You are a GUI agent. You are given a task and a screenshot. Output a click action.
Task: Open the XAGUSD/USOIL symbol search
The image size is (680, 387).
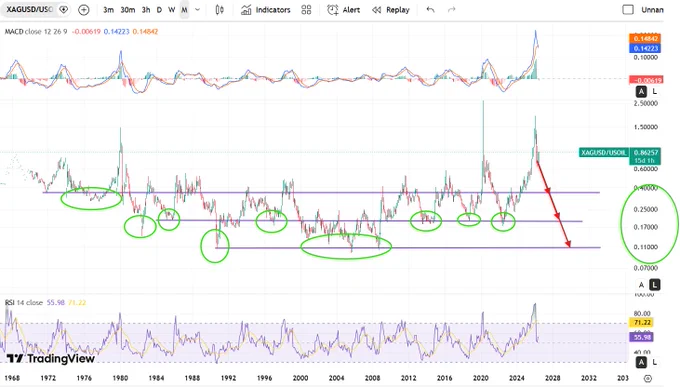click(x=30, y=10)
